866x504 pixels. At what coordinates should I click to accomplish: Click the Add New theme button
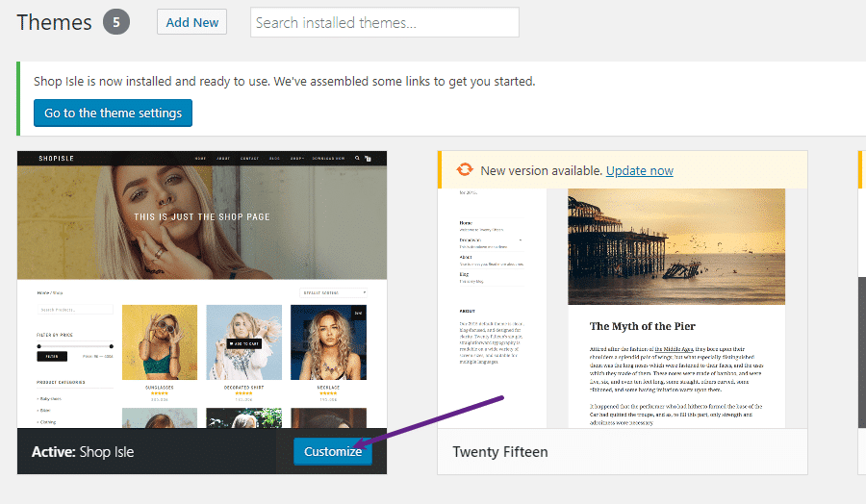point(191,22)
